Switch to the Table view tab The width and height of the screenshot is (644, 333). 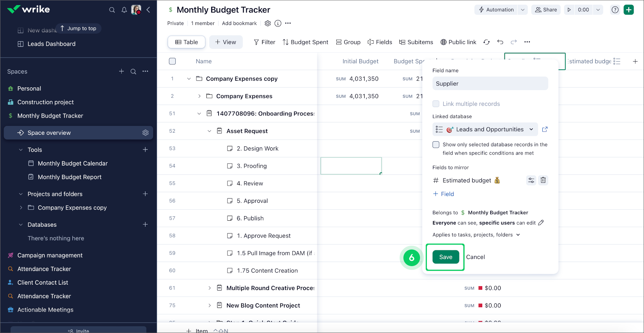(186, 42)
